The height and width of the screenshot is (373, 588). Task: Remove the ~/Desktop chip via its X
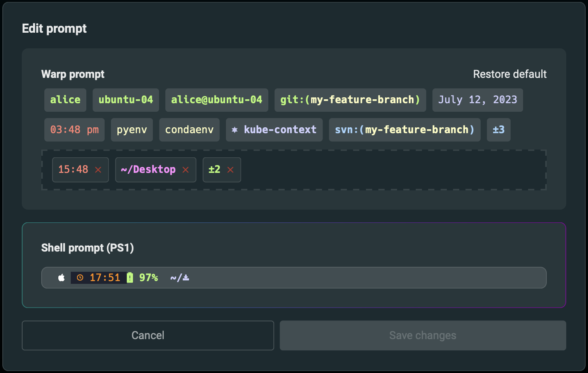185,170
